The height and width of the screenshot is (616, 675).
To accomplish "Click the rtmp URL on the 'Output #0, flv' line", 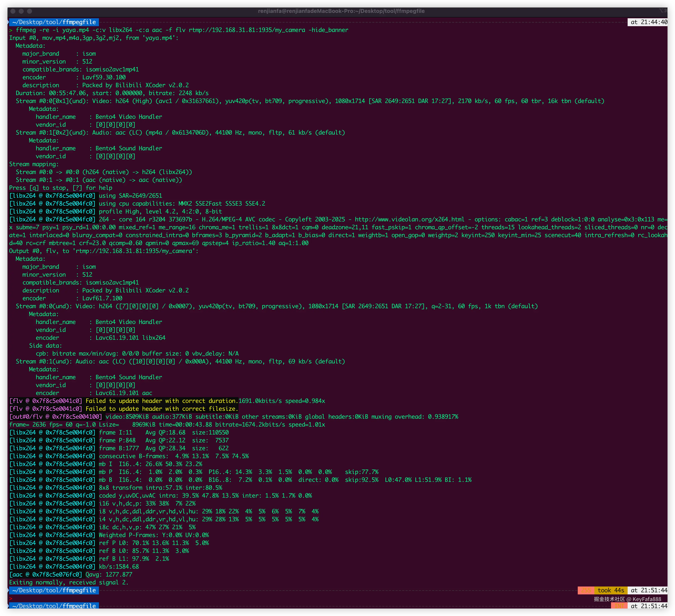I will coord(134,251).
